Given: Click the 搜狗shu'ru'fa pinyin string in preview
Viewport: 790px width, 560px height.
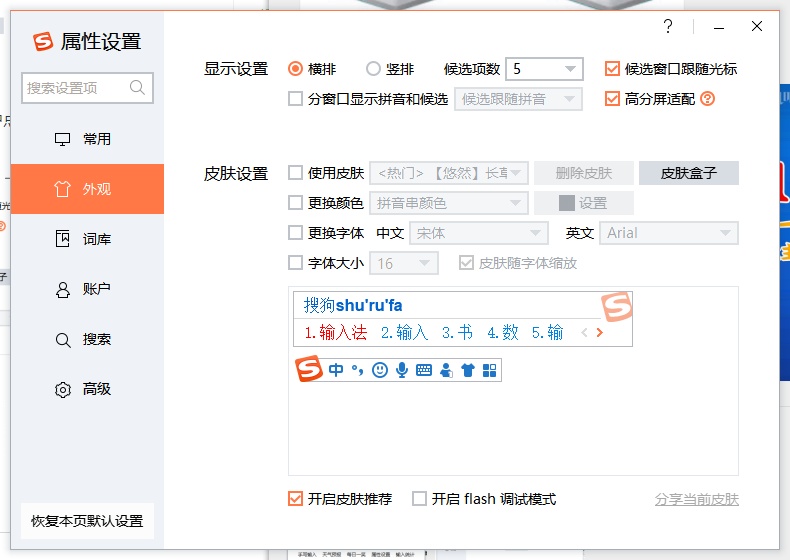Looking at the screenshot, I should tap(353, 305).
